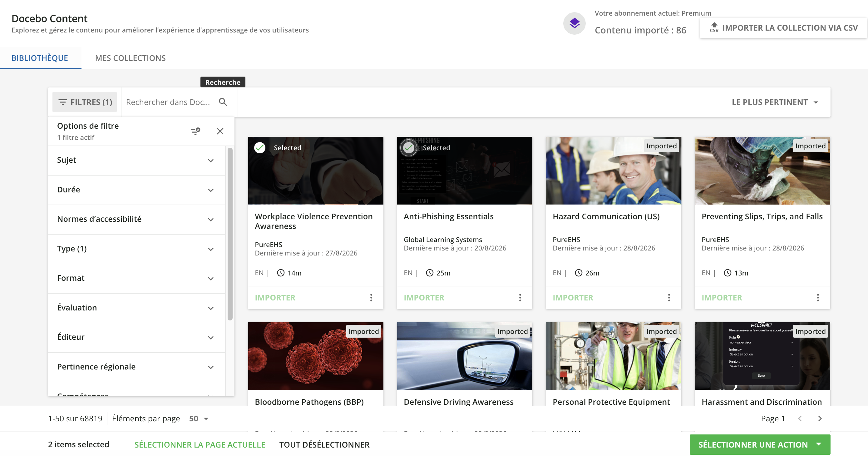
Task: Open the Defensive Driving Awareness thumbnail
Action: (465, 356)
